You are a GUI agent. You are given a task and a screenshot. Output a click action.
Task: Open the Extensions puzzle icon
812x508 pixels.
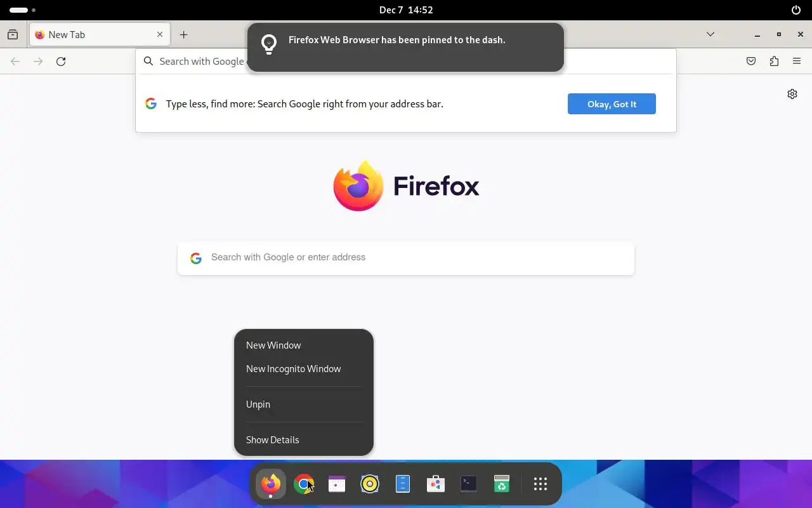coord(774,62)
